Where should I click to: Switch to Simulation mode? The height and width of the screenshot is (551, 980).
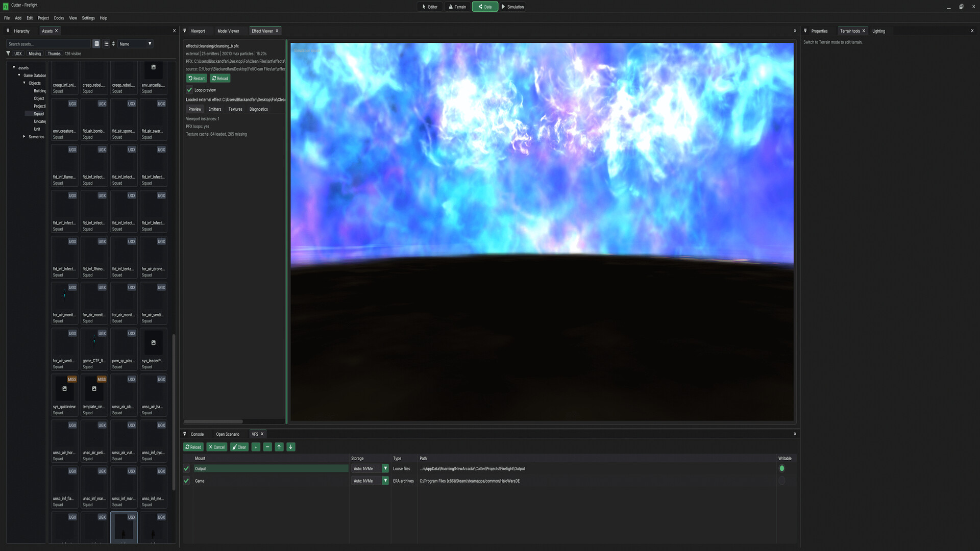tap(512, 7)
